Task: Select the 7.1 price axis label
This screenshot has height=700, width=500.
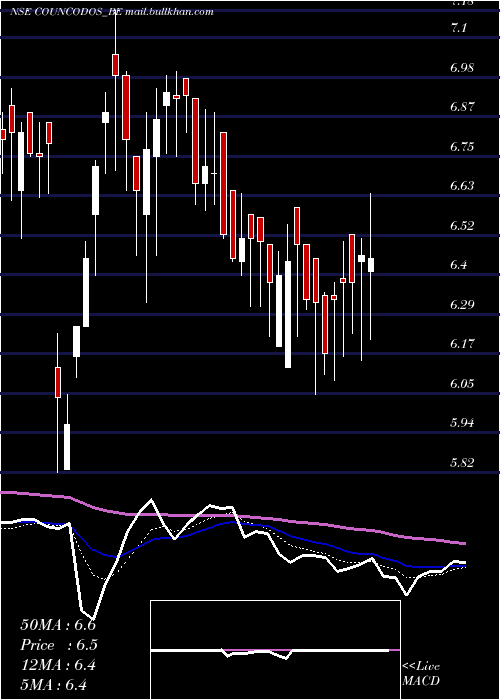Action: (x=459, y=28)
